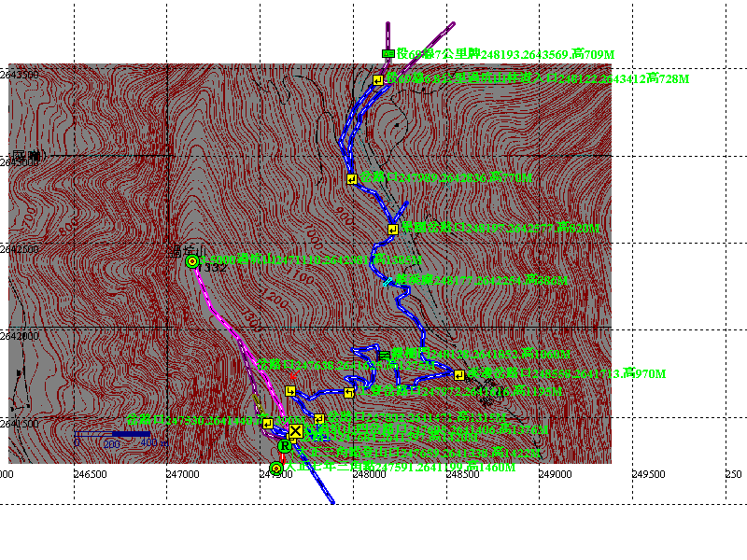The width and height of the screenshot is (747, 560).
Task: Click the 大正三角點登山口 高1422M label
Action: [418, 452]
